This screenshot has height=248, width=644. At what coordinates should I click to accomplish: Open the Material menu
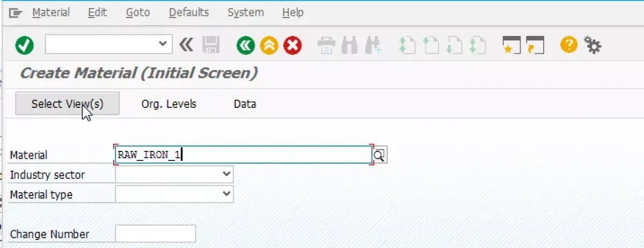coord(51,12)
